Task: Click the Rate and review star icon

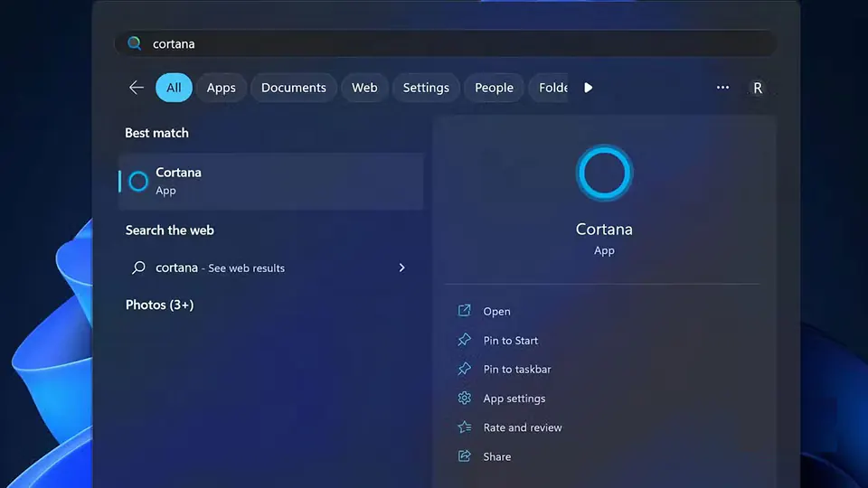Action: pos(465,427)
